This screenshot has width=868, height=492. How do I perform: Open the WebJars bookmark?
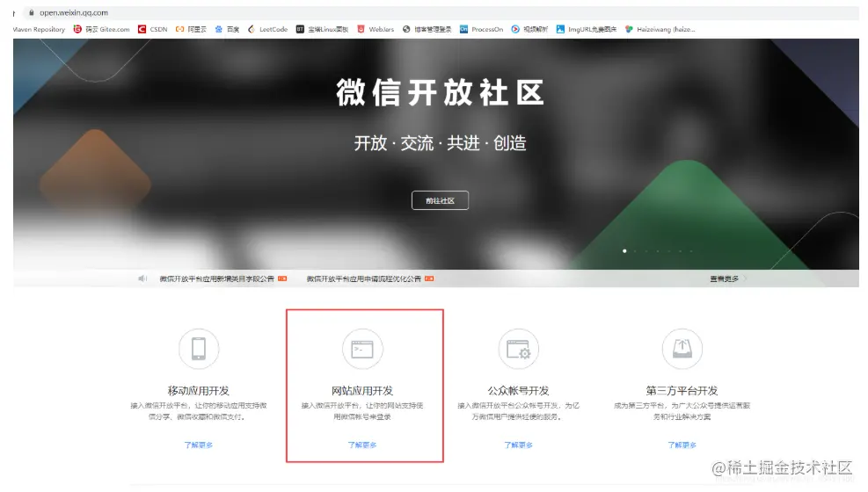[376, 29]
